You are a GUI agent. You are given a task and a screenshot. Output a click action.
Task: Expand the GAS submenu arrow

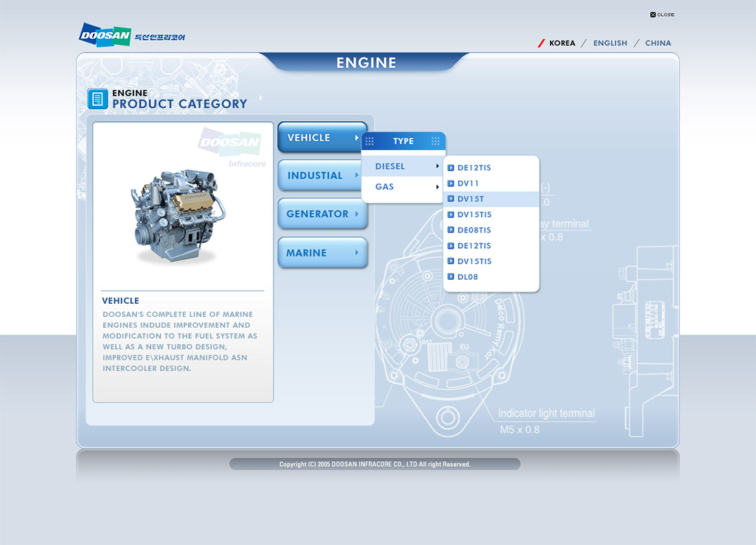tap(437, 187)
